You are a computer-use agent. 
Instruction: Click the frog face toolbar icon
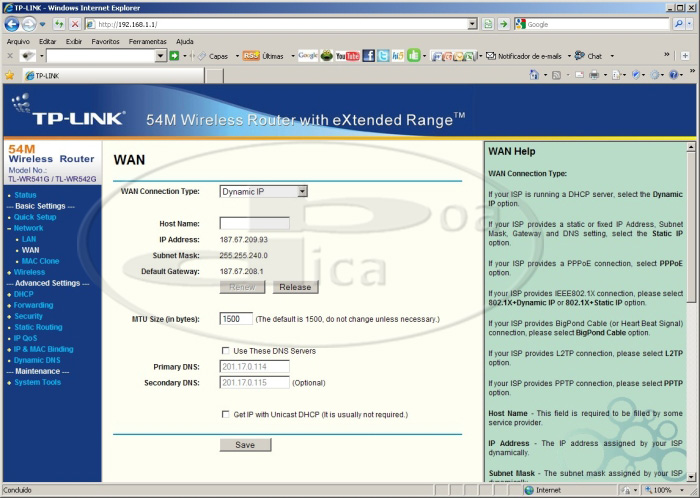pos(327,56)
